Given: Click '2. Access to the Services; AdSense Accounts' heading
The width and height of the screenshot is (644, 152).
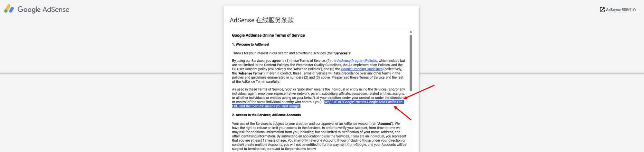Looking at the screenshot, I should (x=266, y=115).
